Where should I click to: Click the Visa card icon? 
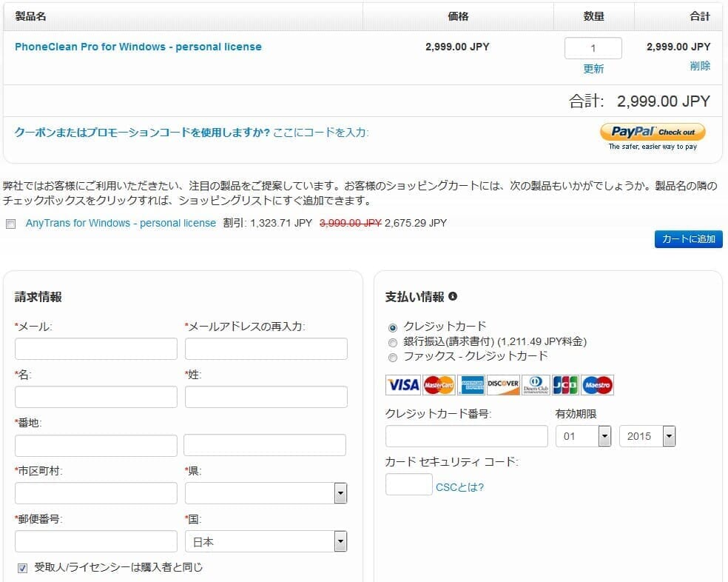pos(403,385)
